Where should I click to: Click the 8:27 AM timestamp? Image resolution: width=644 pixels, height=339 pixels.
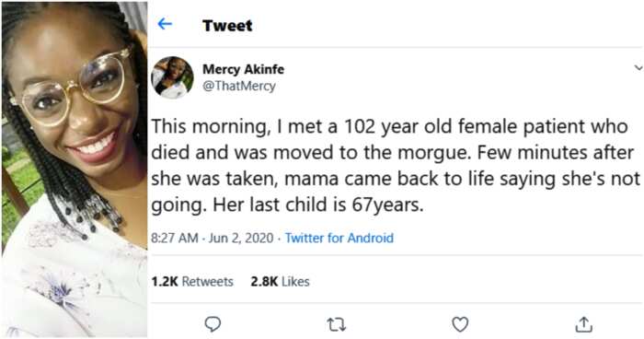[x=175, y=238]
